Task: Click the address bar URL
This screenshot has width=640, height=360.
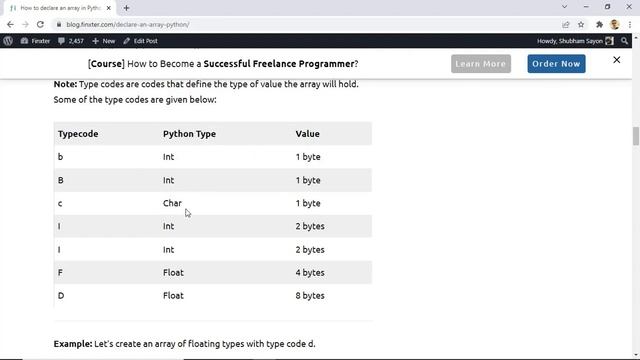Action: [x=128, y=24]
